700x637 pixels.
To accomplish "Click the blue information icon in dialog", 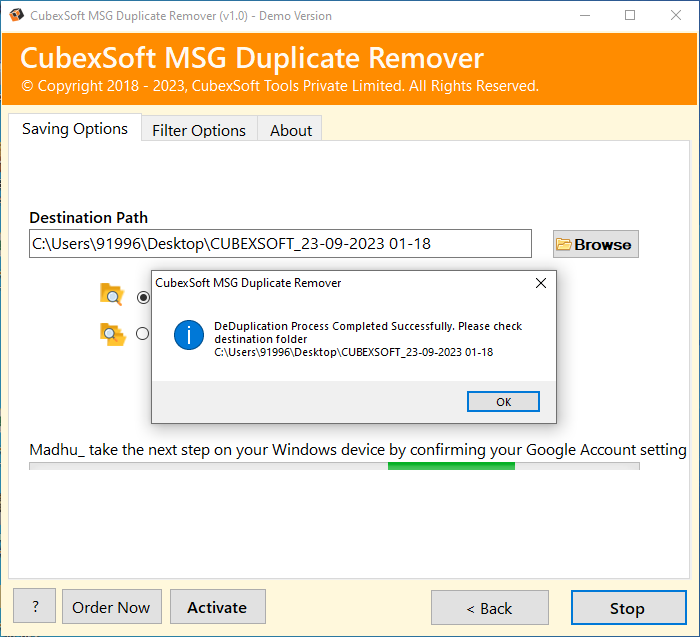I will click(x=189, y=335).
